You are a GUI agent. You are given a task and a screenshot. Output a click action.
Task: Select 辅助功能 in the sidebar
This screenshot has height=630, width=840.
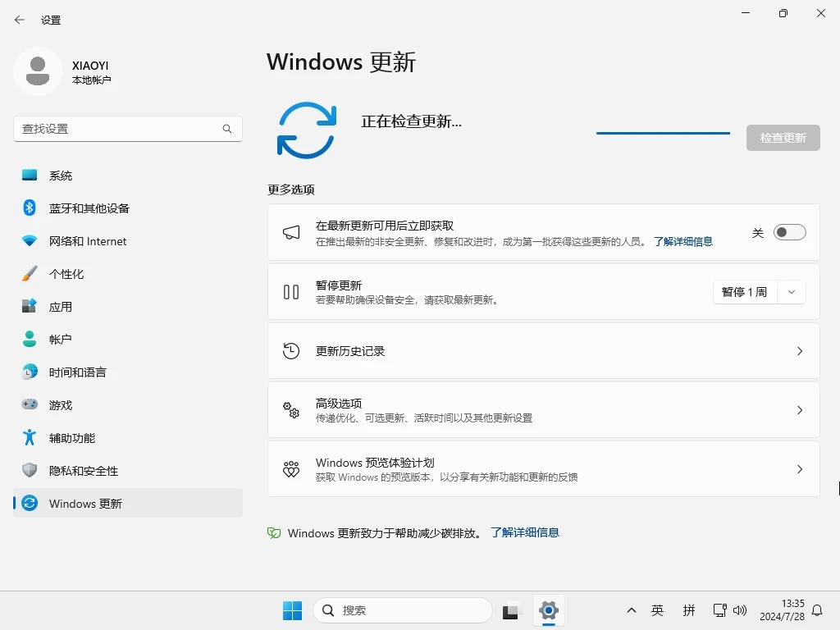(x=128, y=438)
